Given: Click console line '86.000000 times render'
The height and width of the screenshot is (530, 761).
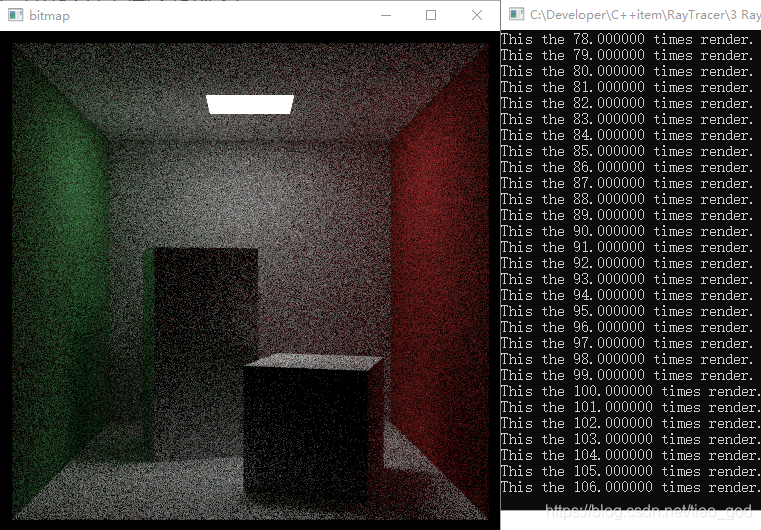Looking at the screenshot, I should tap(627, 167).
